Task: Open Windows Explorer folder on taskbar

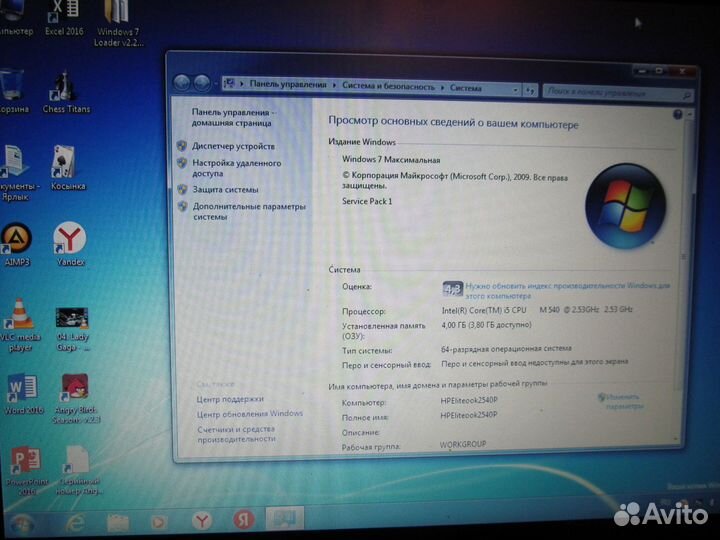Action: coord(118,522)
